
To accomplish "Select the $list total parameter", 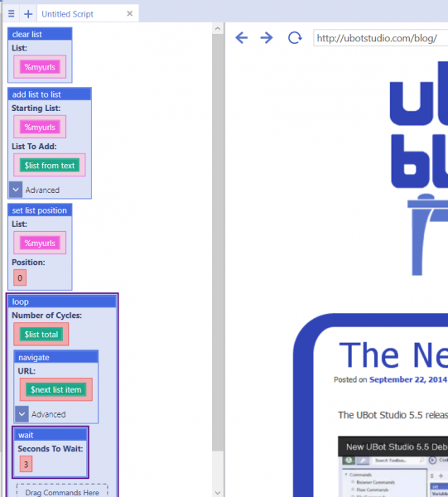I will [x=41, y=335].
